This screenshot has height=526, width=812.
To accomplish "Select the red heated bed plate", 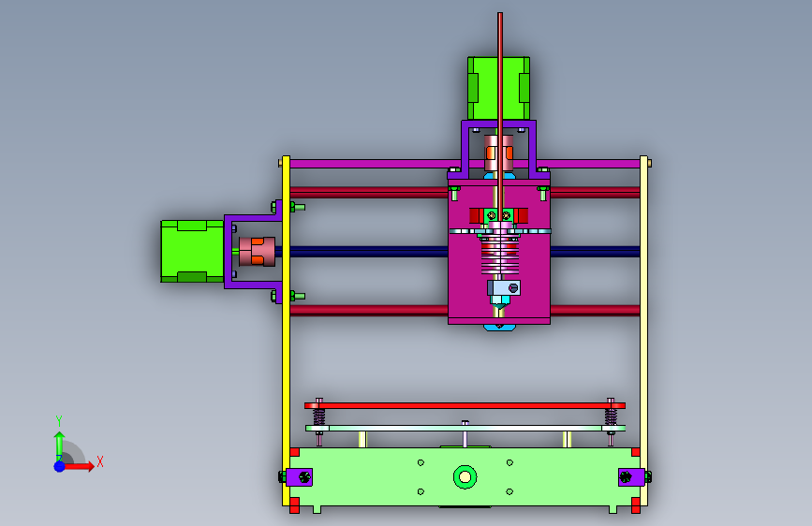I will 465,405.
